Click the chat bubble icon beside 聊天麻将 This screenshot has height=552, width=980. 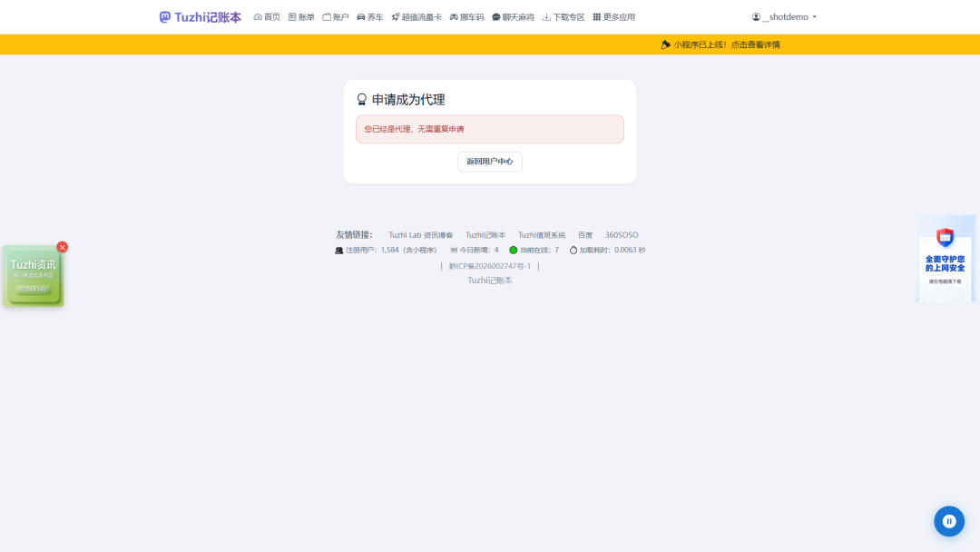click(496, 17)
